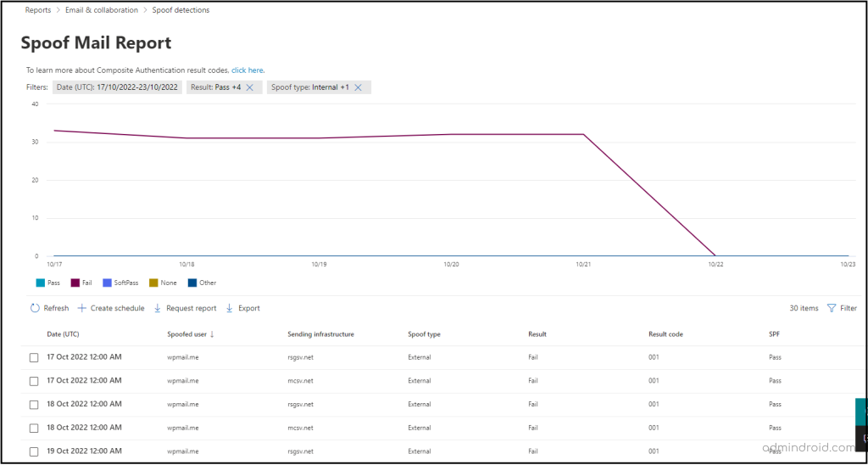The image size is (868, 465).
Task: Follow the "click here" link
Action: tap(248, 70)
